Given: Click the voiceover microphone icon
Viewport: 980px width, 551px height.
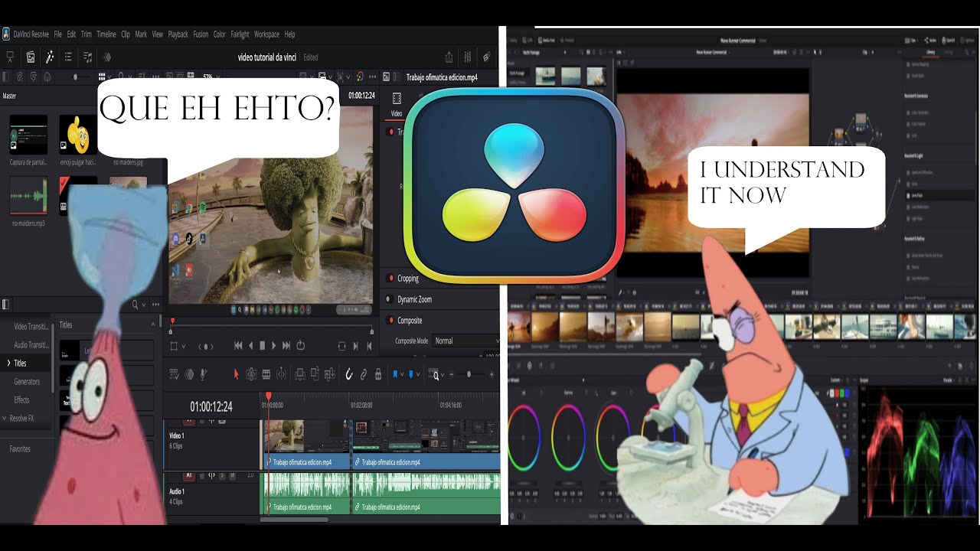Looking at the screenshot, I should [x=202, y=374].
